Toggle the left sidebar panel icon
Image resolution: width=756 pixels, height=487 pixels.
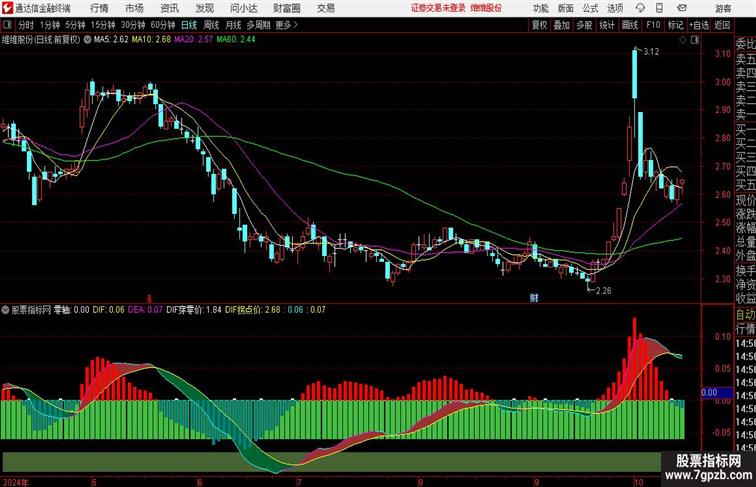7,25
